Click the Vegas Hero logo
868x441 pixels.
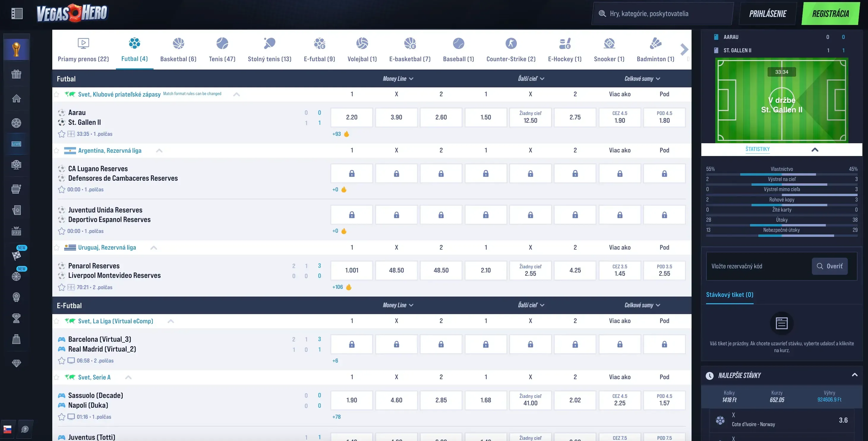click(x=72, y=13)
